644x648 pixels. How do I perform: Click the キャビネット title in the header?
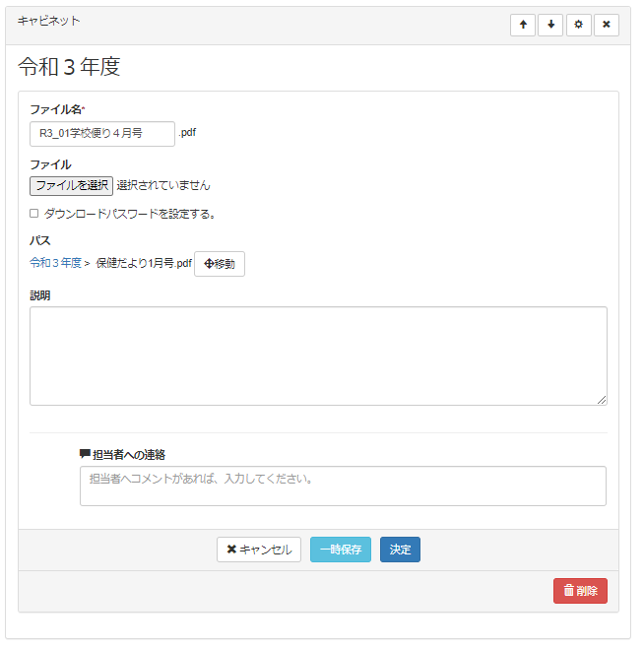49,21
